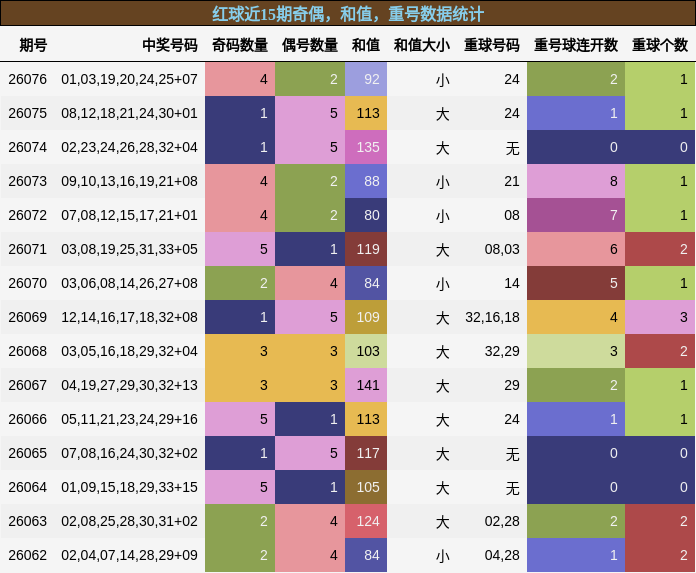The image size is (696, 573).
Task: Click consecutive count 6 in row 26071
Action: 576,249
